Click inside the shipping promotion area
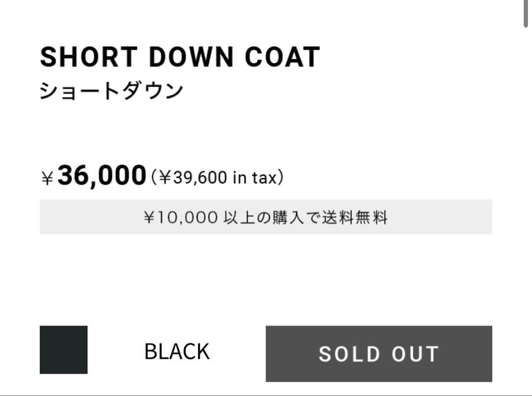532x396 pixels. coord(266,216)
